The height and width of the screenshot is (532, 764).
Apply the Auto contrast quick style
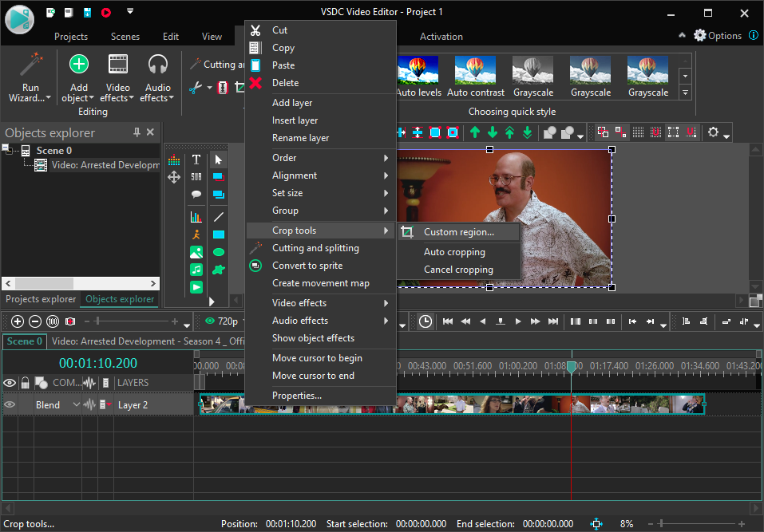(476, 77)
